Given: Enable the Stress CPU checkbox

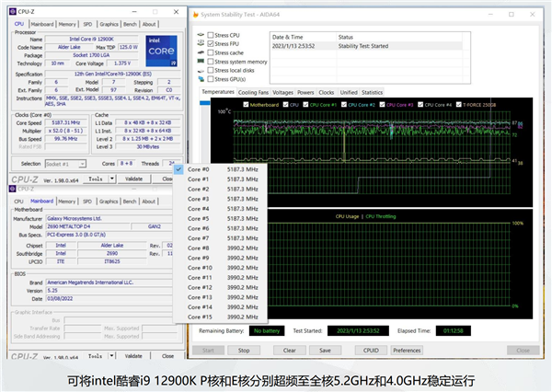Looking at the screenshot, I should [x=211, y=34].
